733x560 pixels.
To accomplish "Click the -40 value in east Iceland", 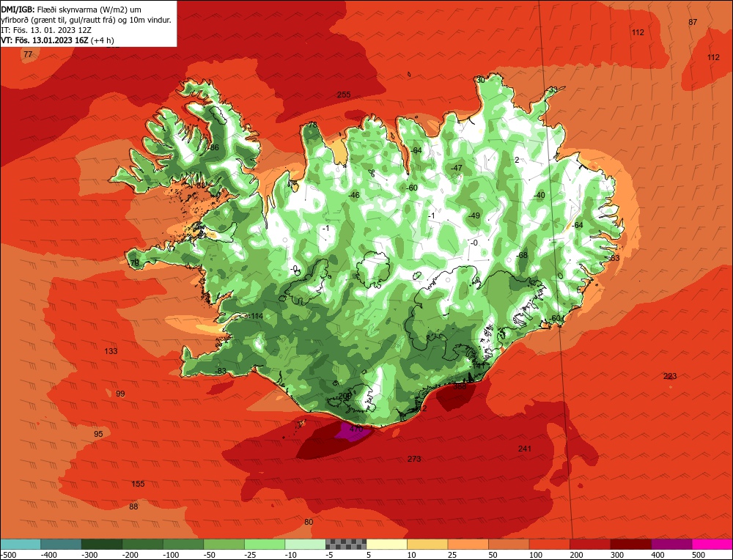I will click(x=539, y=195).
